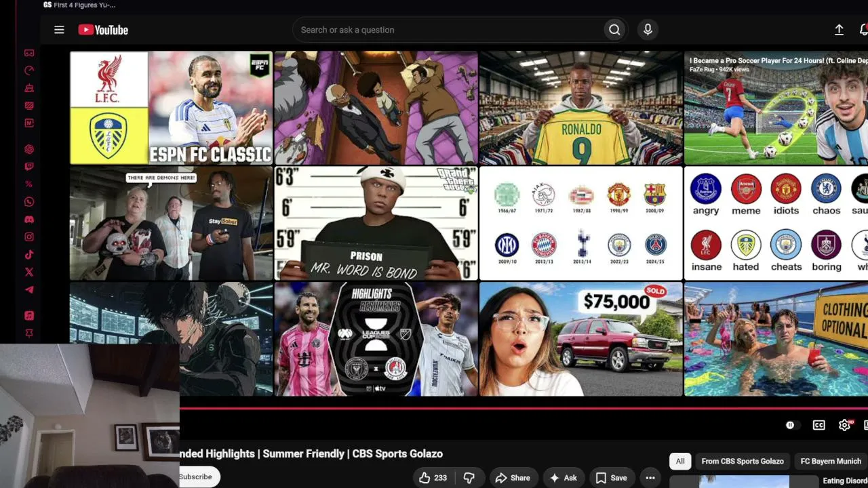This screenshot has height=488, width=868.
Task: Open X (Twitter) from the browser sidebar
Action: click(29, 272)
